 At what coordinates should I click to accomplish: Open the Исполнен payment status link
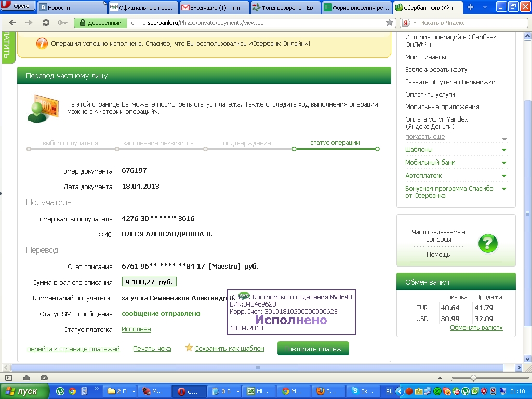[x=136, y=329]
